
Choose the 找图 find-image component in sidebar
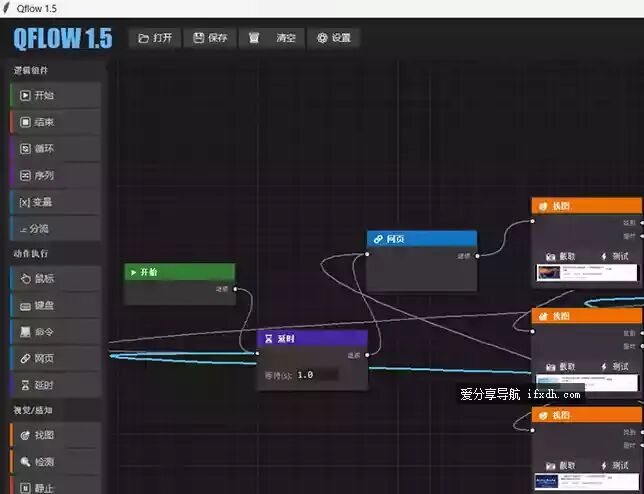coord(55,435)
